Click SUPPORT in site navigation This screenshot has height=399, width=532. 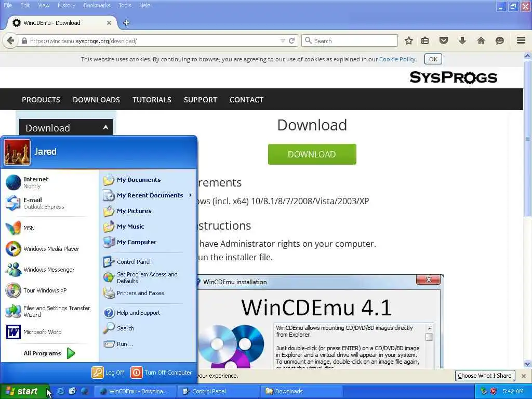pos(201,100)
